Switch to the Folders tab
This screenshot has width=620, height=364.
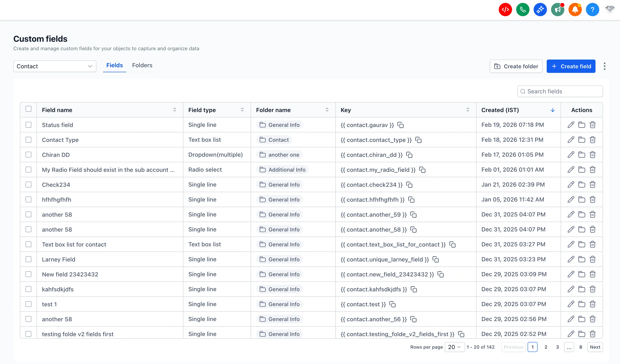[x=142, y=65]
